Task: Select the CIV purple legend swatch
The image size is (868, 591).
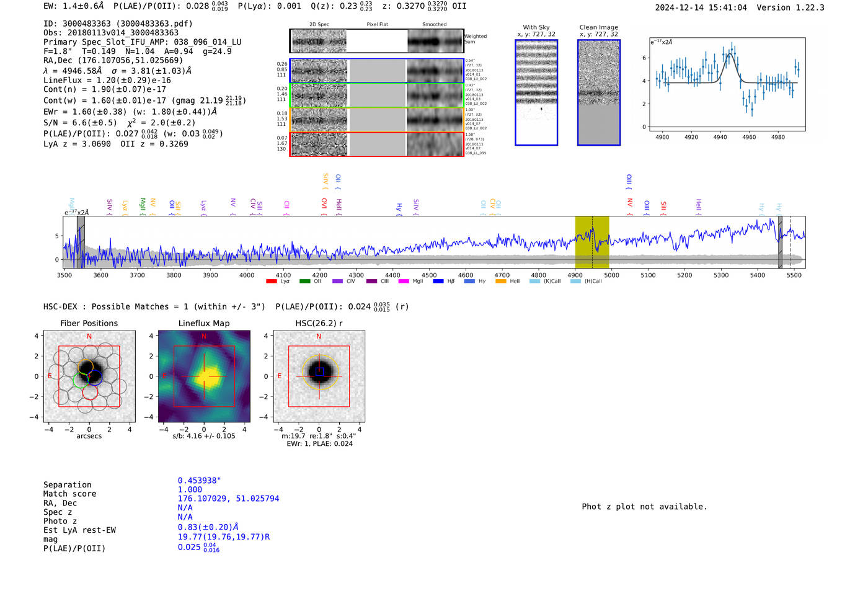Action: tap(337, 282)
